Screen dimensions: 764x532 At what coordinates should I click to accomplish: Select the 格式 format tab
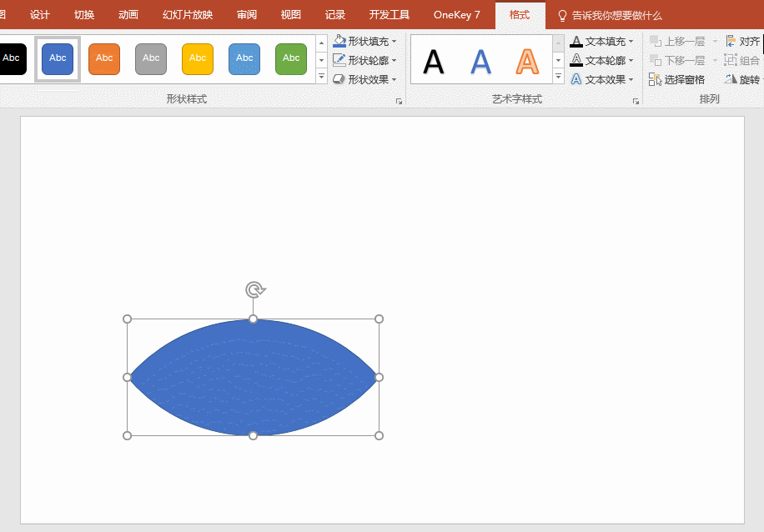[x=520, y=15]
